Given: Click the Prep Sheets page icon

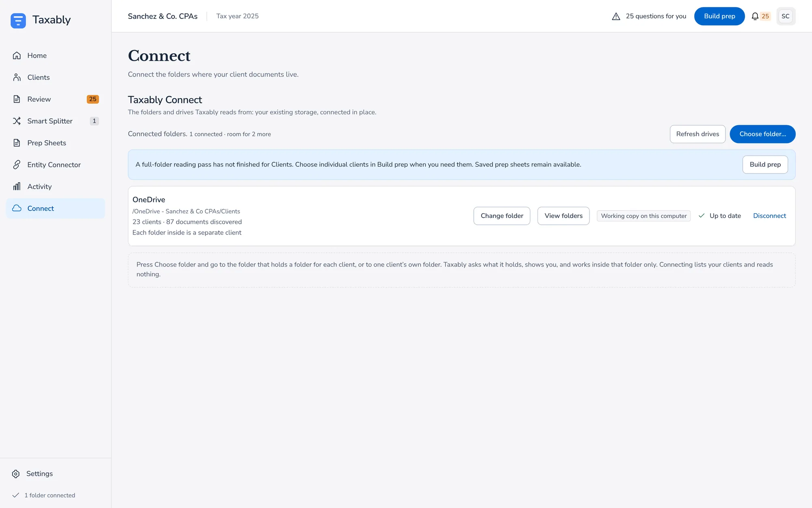Looking at the screenshot, I should pyautogui.click(x=17, y=143).
